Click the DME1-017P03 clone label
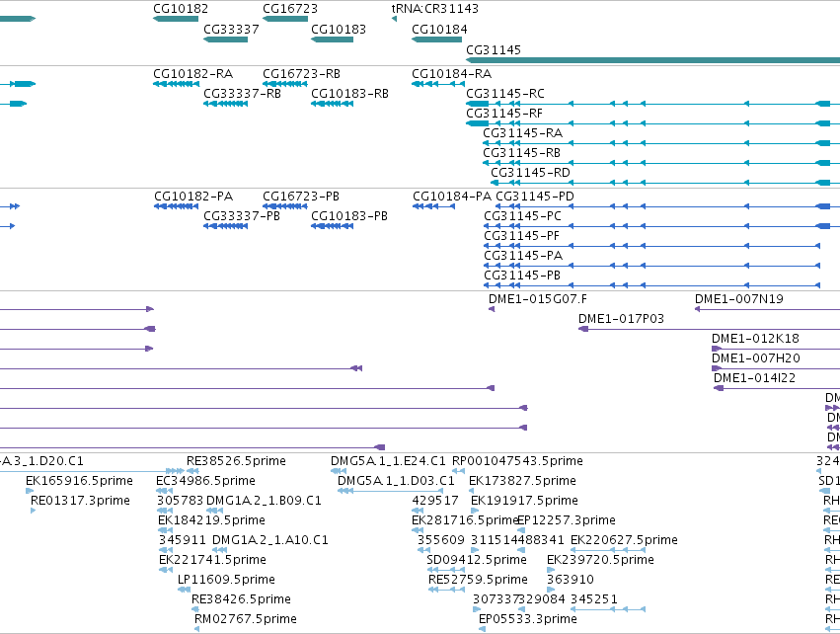Screen dimensions: 840x634 [x=621, y=319]
